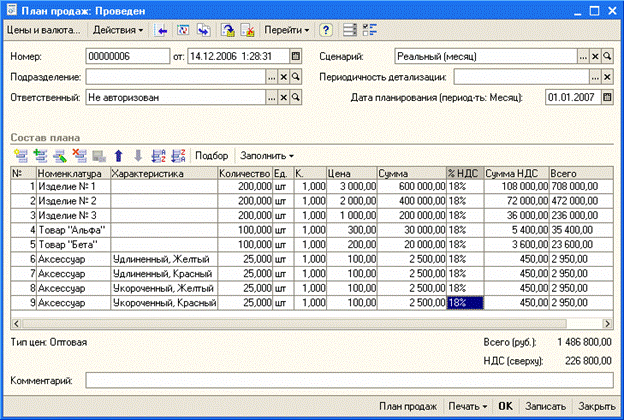Open calendar picker next to document date
Image resolution: width=624 pixels, height=420 pixels.
click(x=295, y=55)
